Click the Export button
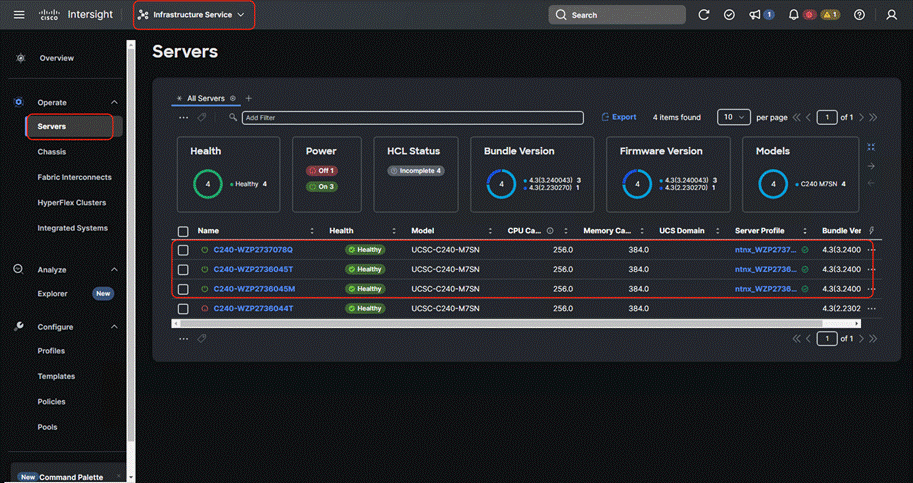The width and height of the screenshot is (913, 483). pyautogui.click(x=618, y=118)
